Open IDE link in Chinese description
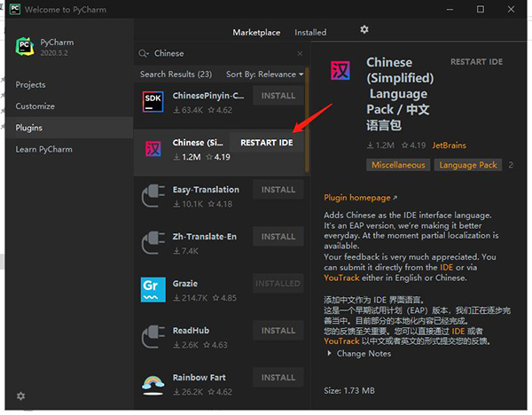Viewport: 532px width, 415px height. pyautogui.click(x=458, y=331)
